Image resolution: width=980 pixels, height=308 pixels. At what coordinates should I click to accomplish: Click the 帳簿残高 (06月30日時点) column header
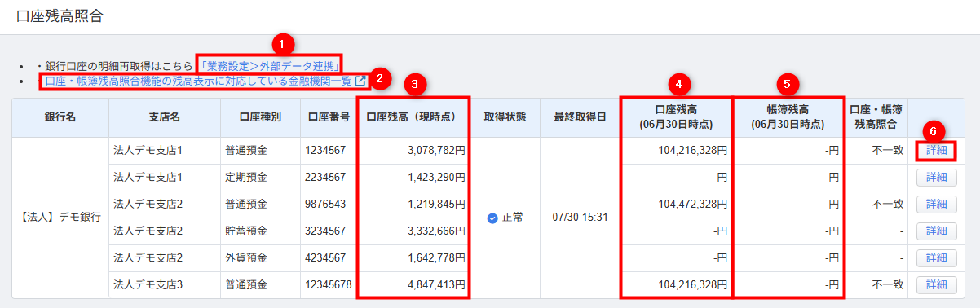(x=788, y=117)
